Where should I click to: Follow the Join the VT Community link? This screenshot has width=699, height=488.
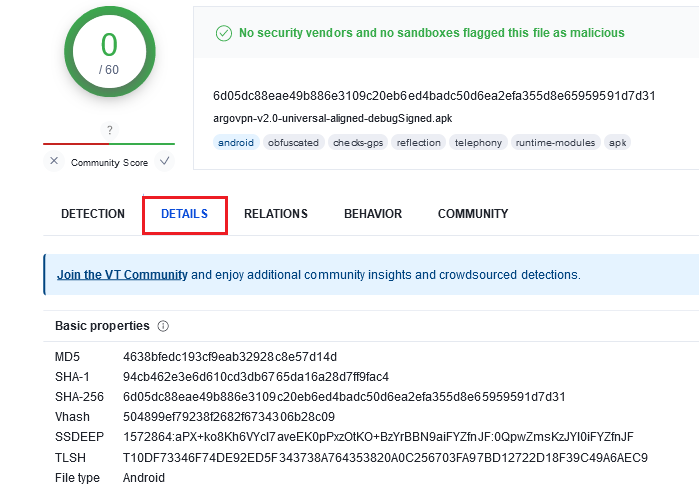point(122,274)
